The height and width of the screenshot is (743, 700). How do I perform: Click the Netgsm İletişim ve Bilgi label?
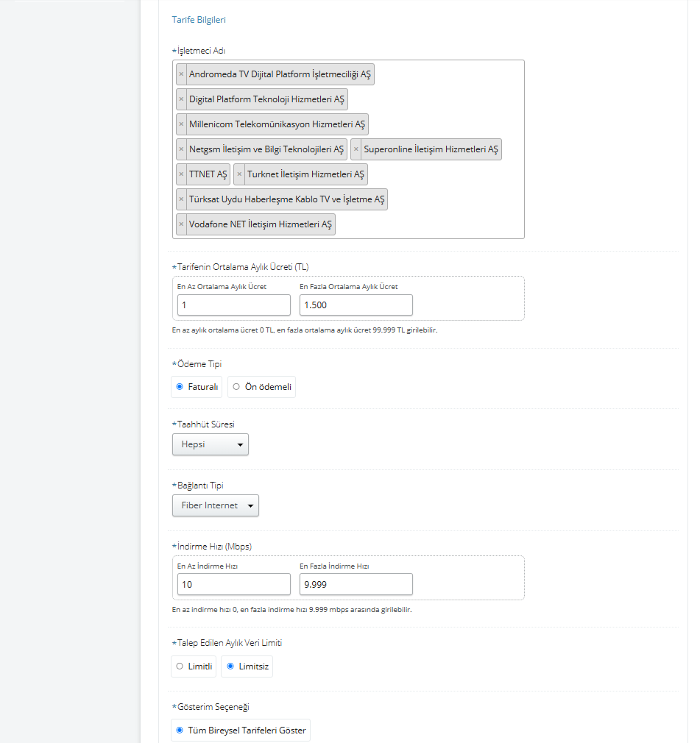266,149
